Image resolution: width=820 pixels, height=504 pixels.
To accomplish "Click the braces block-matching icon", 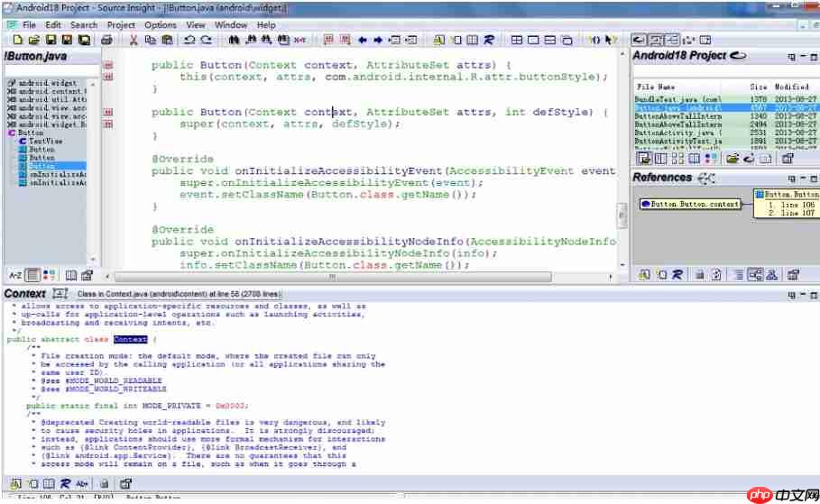I will 594,40.
